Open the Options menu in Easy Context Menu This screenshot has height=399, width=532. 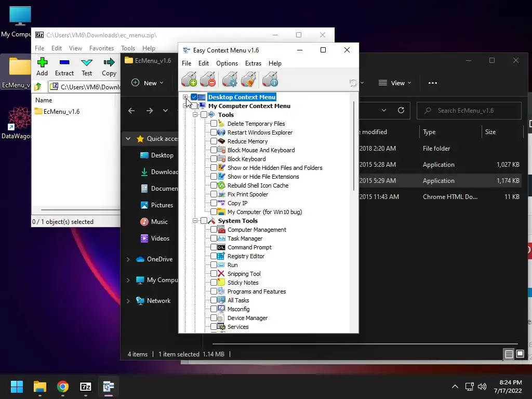click(227, 63)
